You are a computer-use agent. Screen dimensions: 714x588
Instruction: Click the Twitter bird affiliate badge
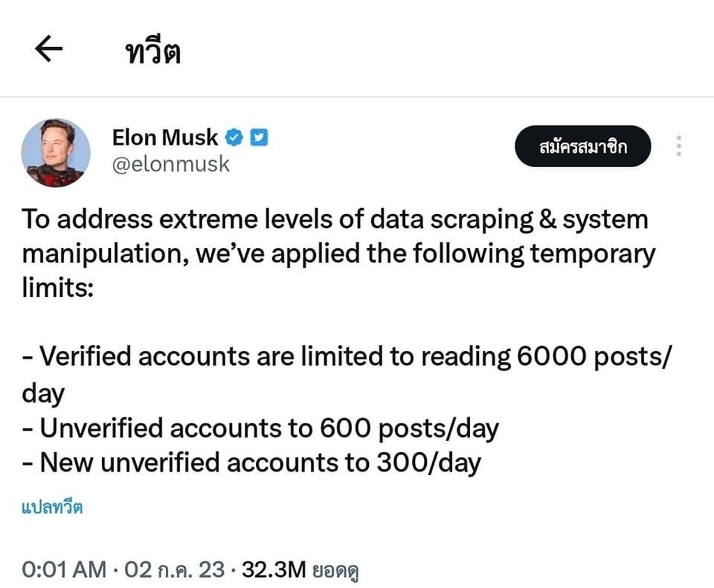[x=259, y=137]
